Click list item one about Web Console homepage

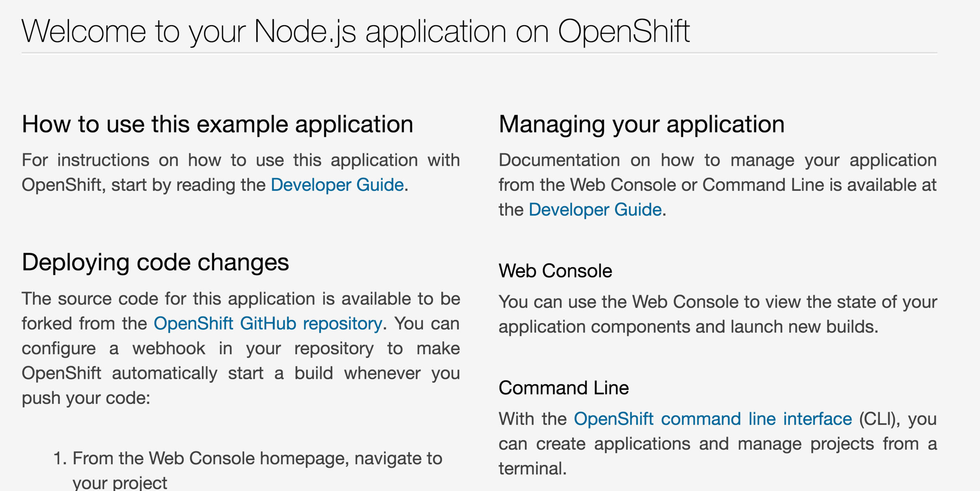coord(257,458)
